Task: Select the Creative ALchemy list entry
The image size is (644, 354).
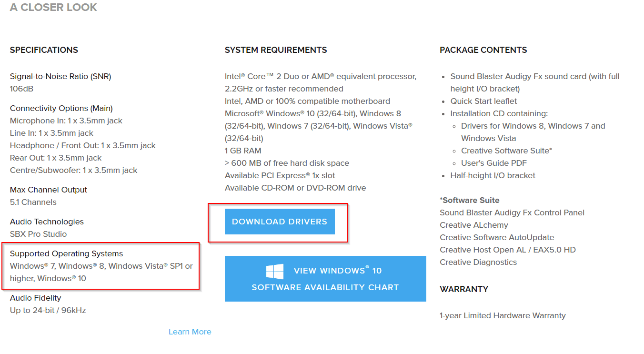Action: pyautogui.click(x=473, y=224)
